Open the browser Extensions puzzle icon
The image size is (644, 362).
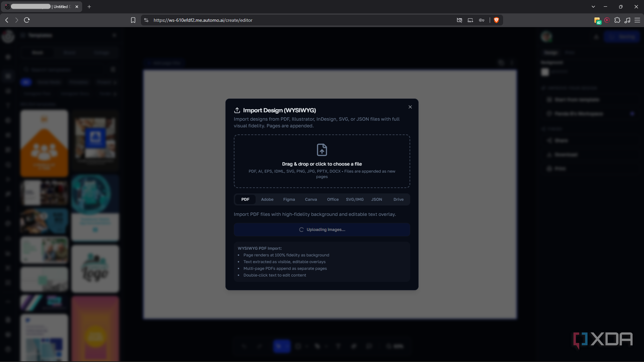617,20
